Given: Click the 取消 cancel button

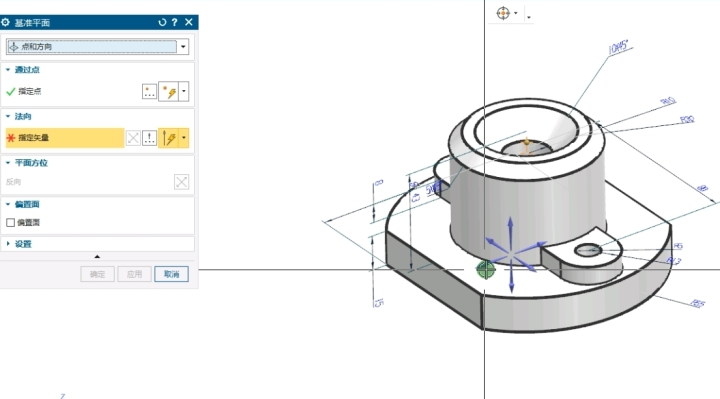Looking at the screenshot, I should pyautogui.click(x=171, y=274).
